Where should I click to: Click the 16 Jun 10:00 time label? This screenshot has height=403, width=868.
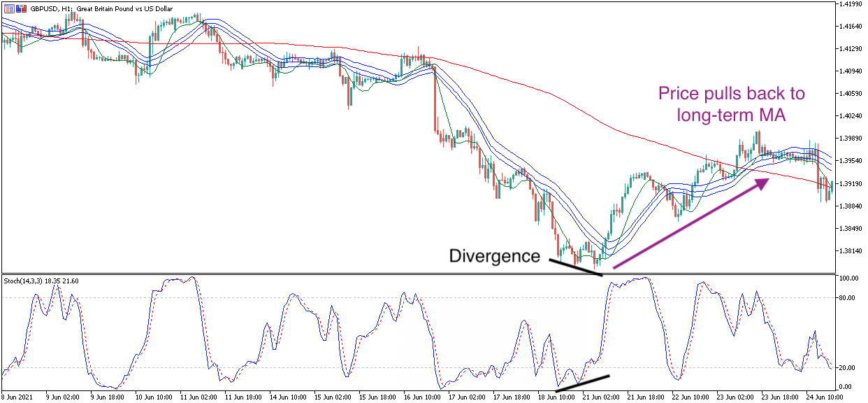(422, 396)
